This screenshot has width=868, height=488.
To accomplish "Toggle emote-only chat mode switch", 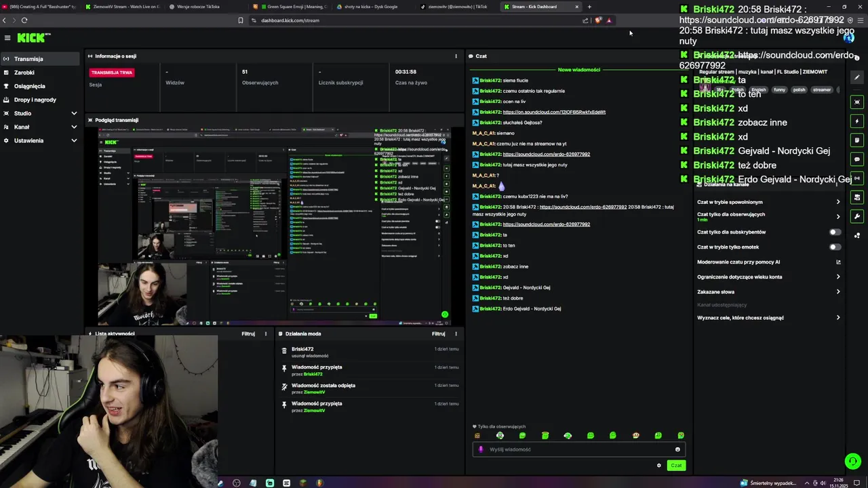I will (x=835, y=247).
